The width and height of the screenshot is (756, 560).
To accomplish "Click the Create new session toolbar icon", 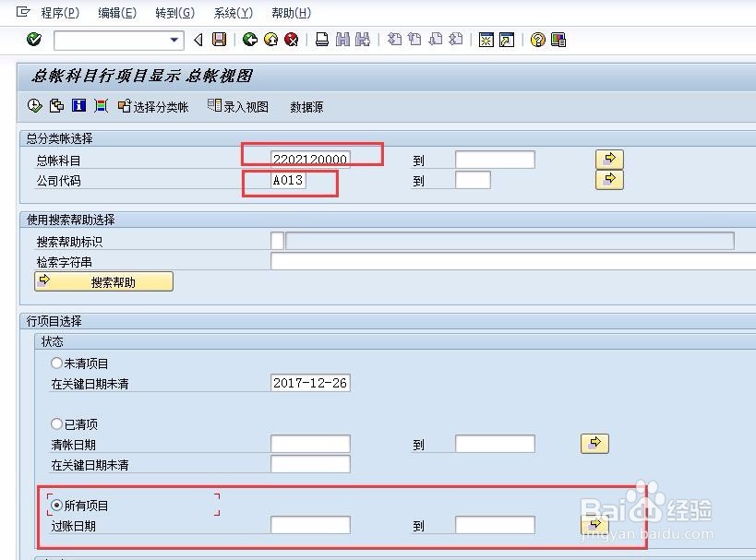I will [x=486, y=40].
